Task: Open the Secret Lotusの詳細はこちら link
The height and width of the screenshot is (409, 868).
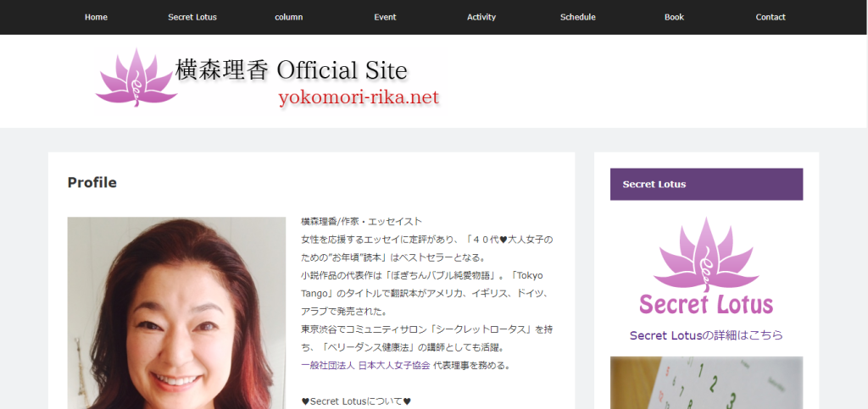Action: tap(706, 335)
